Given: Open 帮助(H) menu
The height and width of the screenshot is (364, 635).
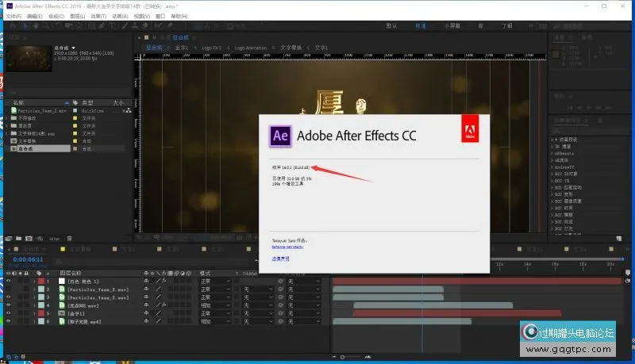Looking at the screenshot, I should tap(179, 16).
